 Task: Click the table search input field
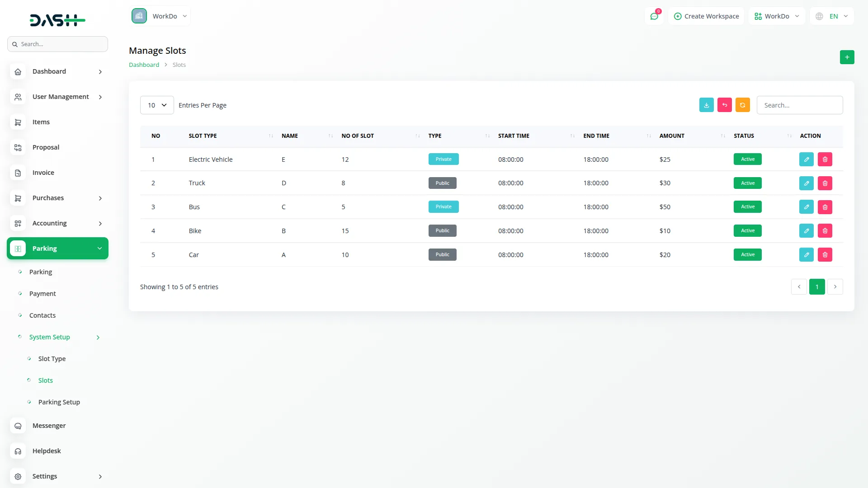click(x=799, y=105)
